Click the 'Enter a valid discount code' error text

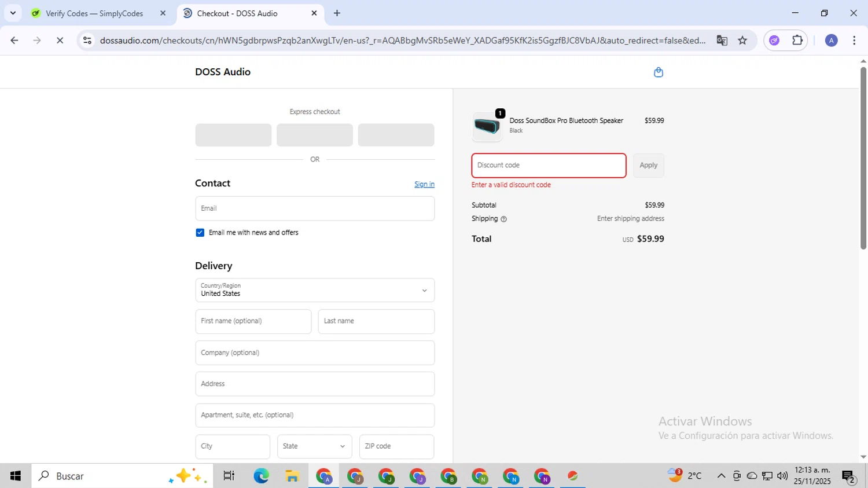(511, 185)
